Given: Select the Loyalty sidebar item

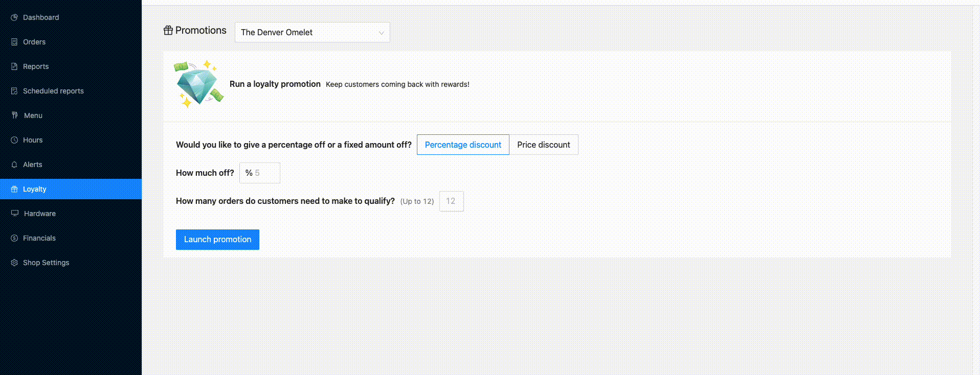Looking at the screenshot, I should pyautogui.click(x=71, y=189).
